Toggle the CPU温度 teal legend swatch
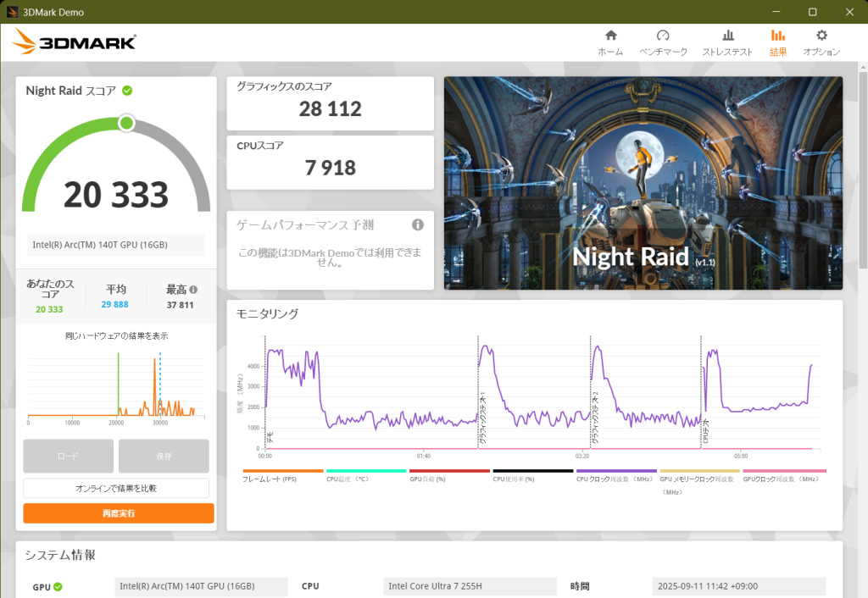This screenshot has height=598, width=868. pos(365,471)
